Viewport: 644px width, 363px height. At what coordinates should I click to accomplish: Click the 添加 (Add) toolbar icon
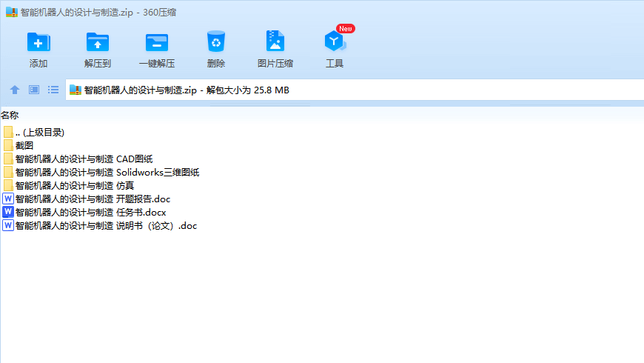click(x=38, y=42)
